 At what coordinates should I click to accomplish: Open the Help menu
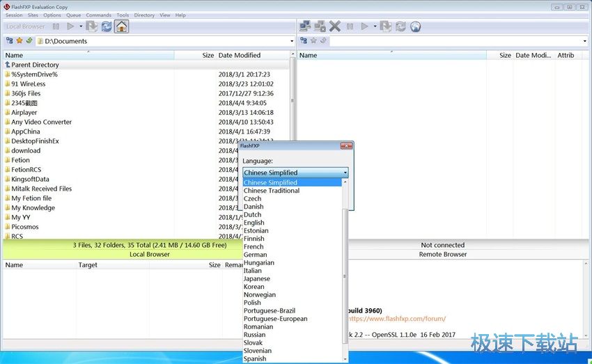tap(180, 15)
